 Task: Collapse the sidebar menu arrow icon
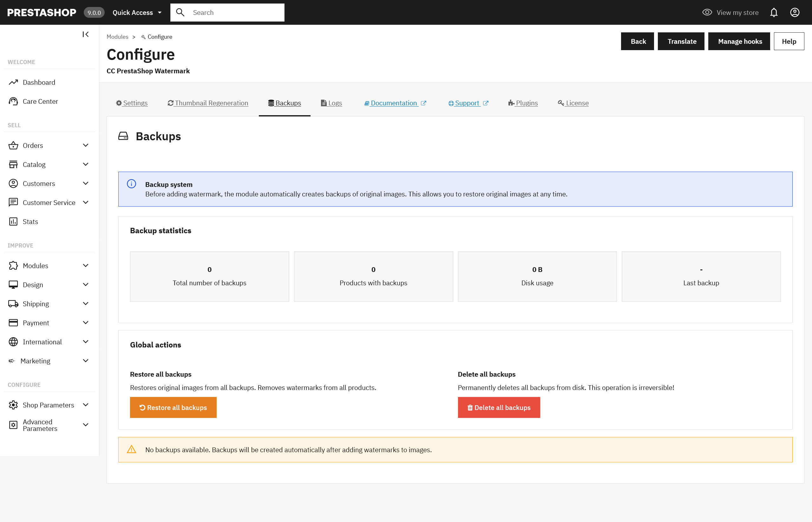[85, 34]
